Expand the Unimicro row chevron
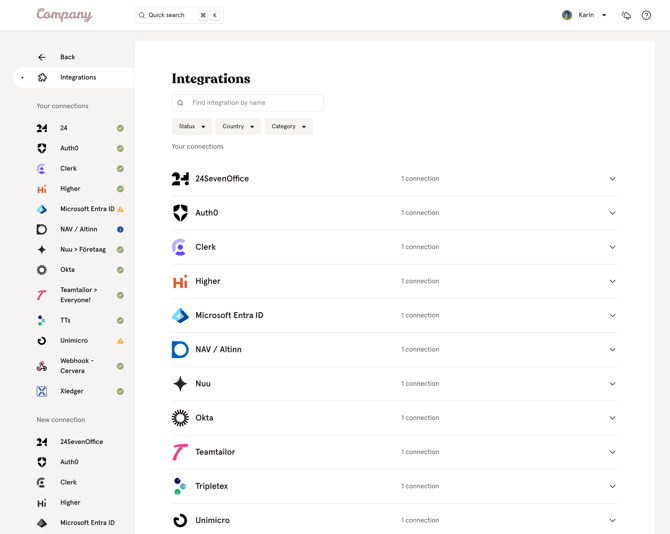Screen dimensions: 670x534 click(x=612, y=521)
